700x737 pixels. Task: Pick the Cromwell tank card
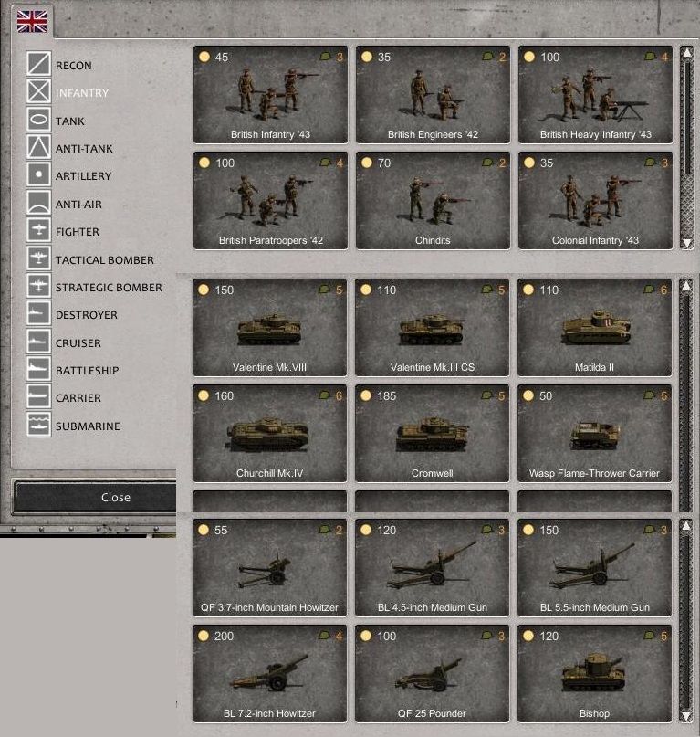[433, 434]
